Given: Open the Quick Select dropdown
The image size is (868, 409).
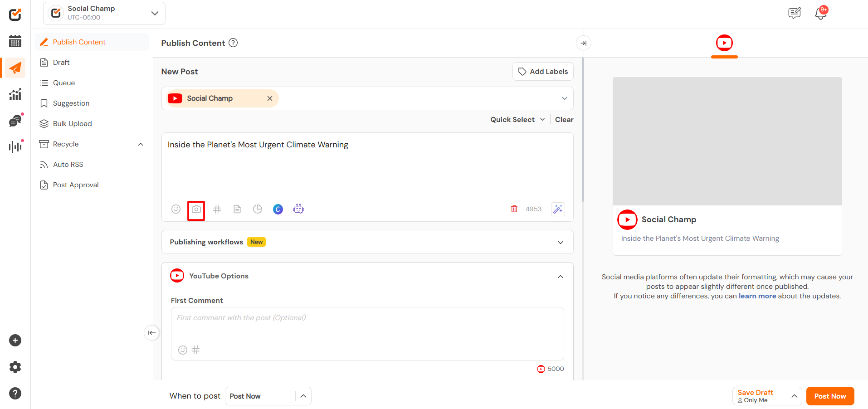Looking at the screenshot, I should click(x=517, y=120).
